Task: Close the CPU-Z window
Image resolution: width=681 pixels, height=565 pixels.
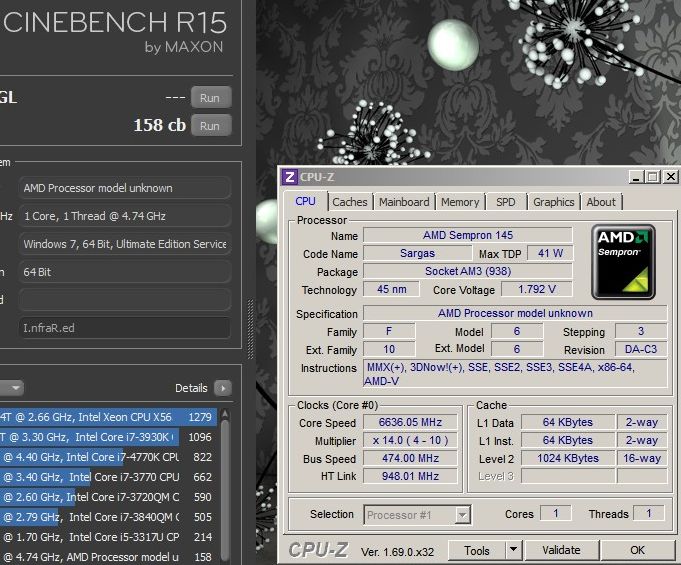Action: coord(671,177)
